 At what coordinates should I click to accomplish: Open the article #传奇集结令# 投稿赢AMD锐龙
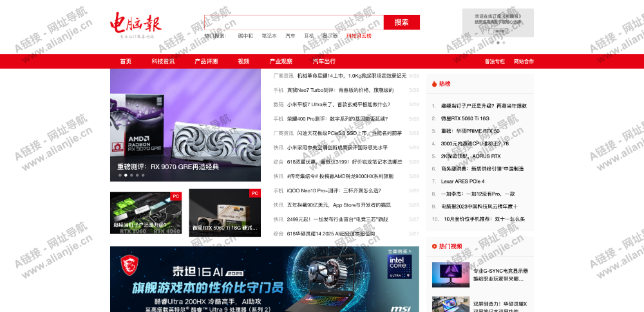pyautogui.click(x=340, y=176)
